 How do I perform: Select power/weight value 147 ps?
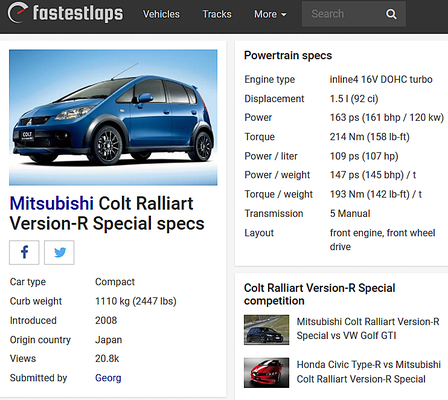point(373,175)
